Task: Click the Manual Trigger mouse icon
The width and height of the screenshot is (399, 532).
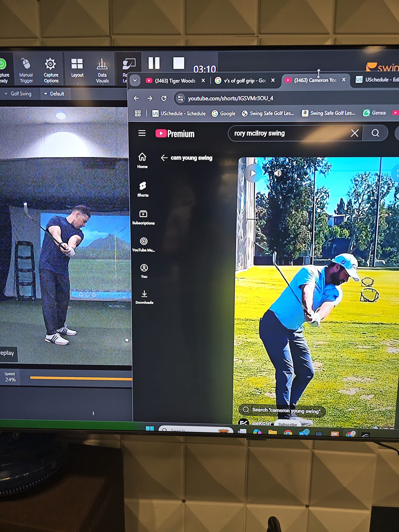Action: click(26, 64)
